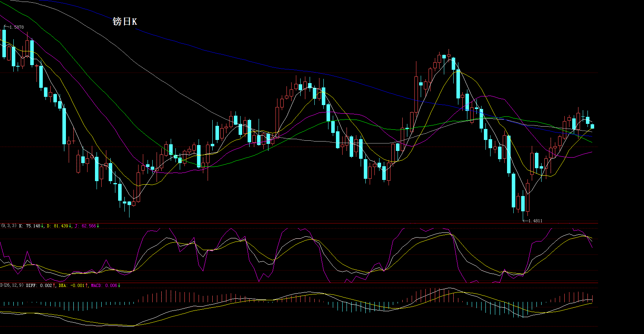Image resolution: width=644 pixels, height=334 pixels.
Task: Click the 镑日K chart title
Action: [125, 22]
